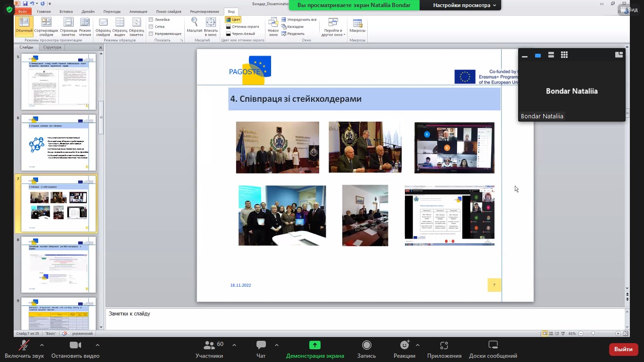
Task: Start screen share in Zoom
Action: pyautogui.click(x=314, y=349)
